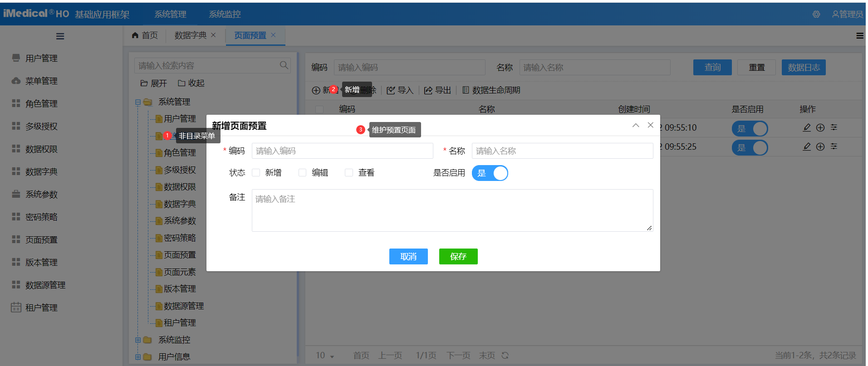Viewport: 868px width, 366px height.
Task: Click add plus icon in 09:55:25 row
Action: click(x=820, y=146)
